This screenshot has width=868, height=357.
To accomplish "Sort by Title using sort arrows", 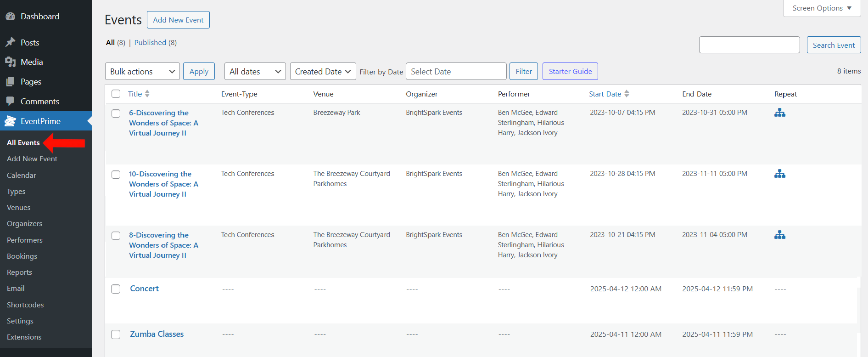I will (x=147, y=94).
